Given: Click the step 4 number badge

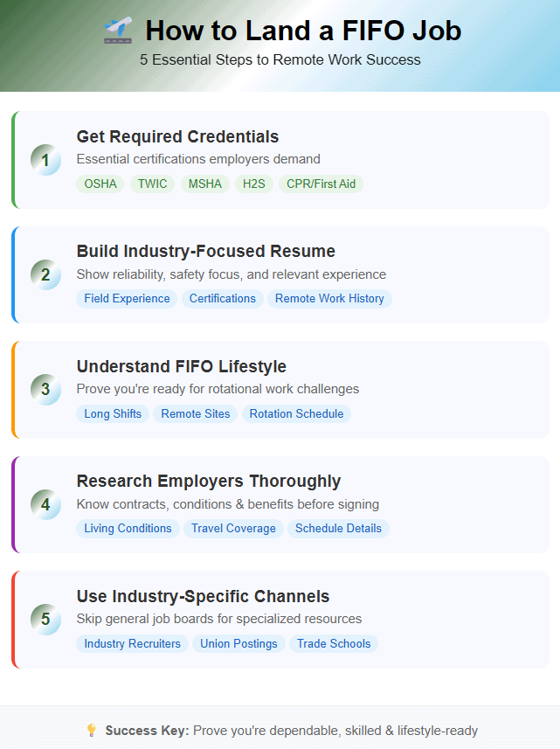Looking at the screenshot, I should coord(45,504).
